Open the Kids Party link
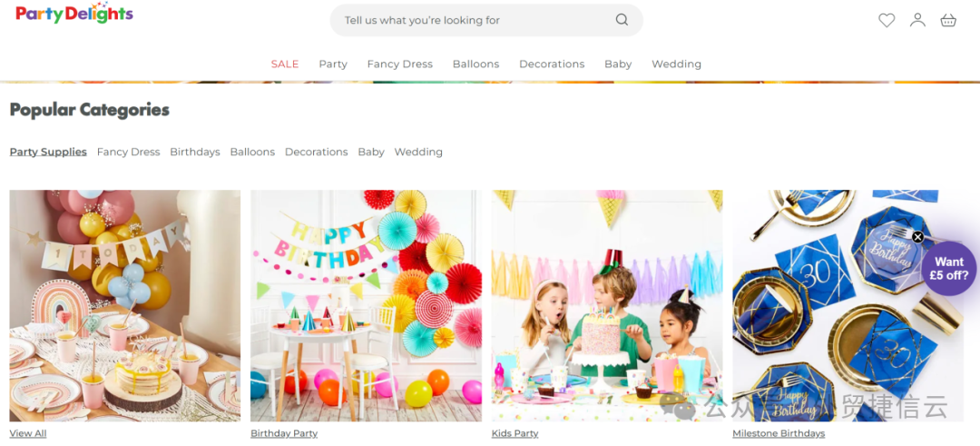The width and height of the screenshot is (980, 446). [x=515, y=433]
